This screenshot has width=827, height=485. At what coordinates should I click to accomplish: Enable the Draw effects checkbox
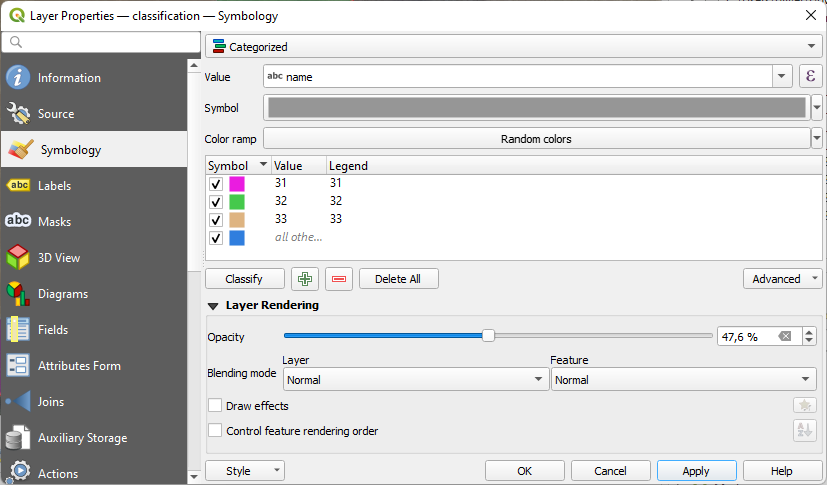coord(215,406)
